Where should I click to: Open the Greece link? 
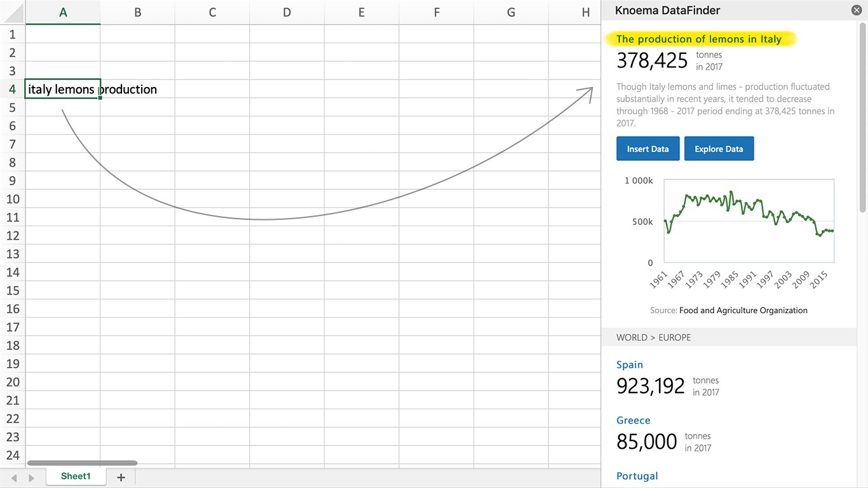pos(634,421)
